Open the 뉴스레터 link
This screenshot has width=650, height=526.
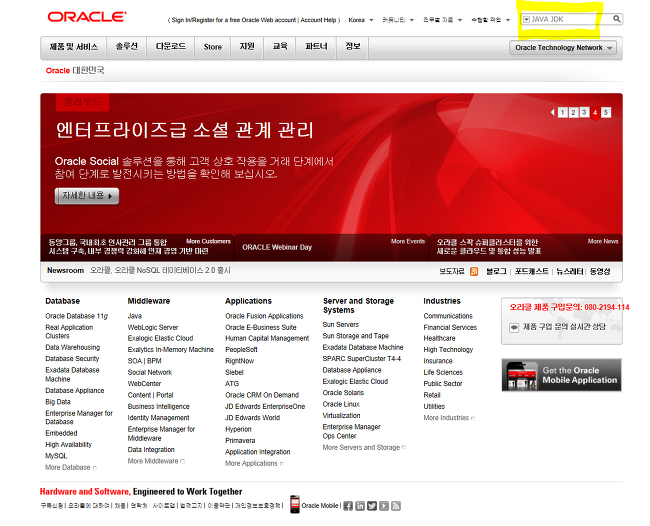570,271
